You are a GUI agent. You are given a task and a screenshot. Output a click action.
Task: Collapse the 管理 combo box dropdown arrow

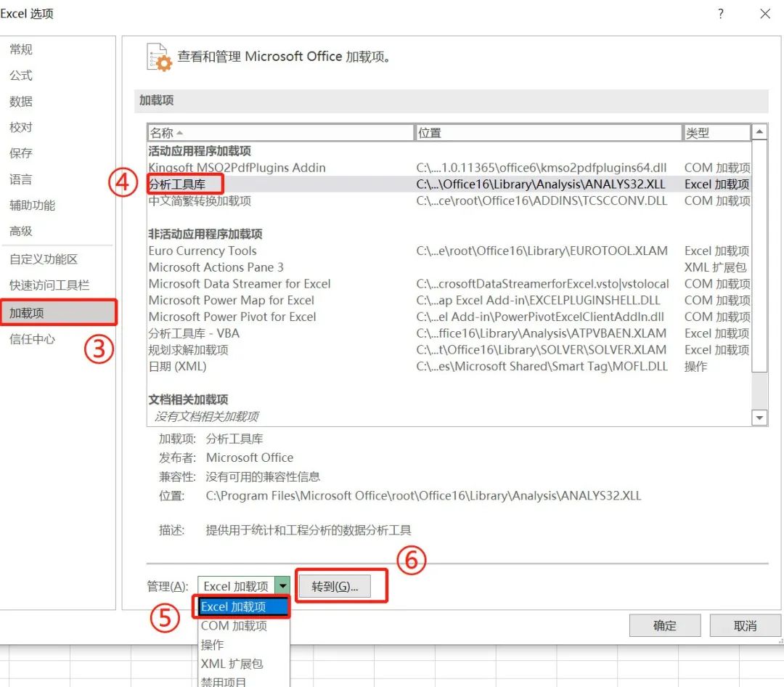tap(282, 586)
